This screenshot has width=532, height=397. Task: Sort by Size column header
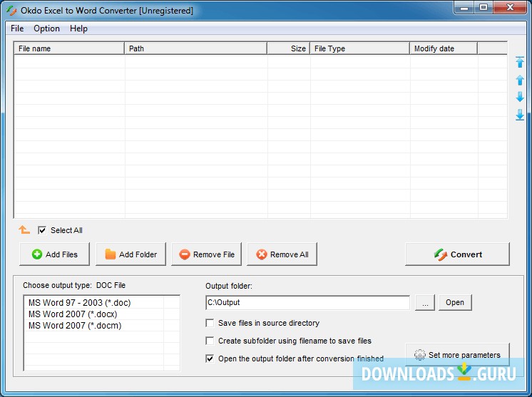(288, 48)
